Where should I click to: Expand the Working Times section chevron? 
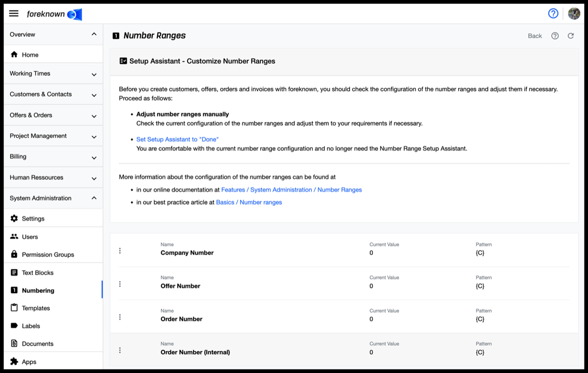pos(94,75)
